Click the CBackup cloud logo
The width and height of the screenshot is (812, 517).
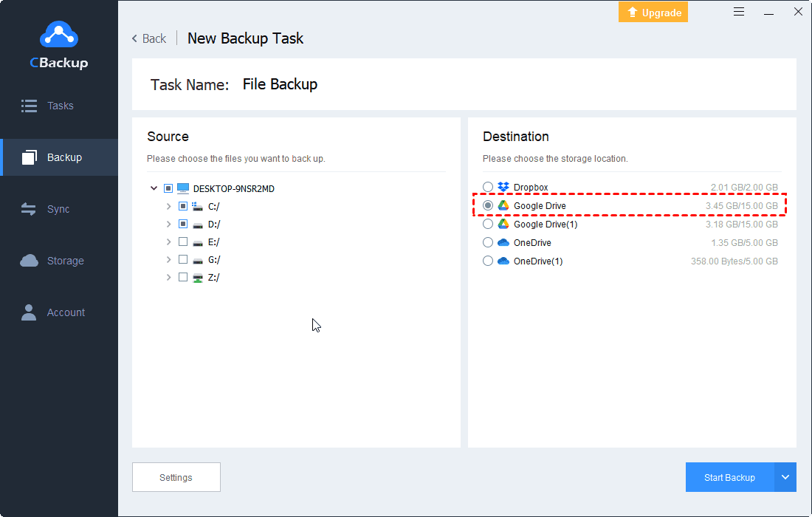click(x=58, y=35)
